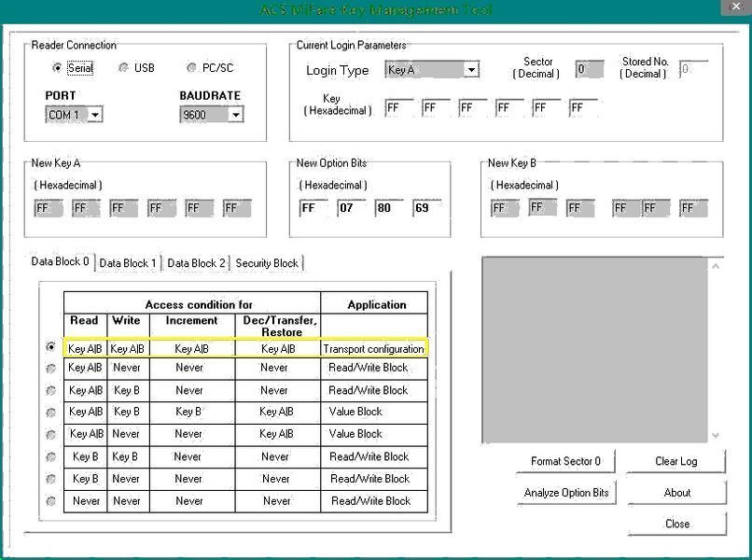The height and width of the screenshot is (560, 752).
Task: Click the first login Key hexadecimal field
Action: (x=399, y=108)
